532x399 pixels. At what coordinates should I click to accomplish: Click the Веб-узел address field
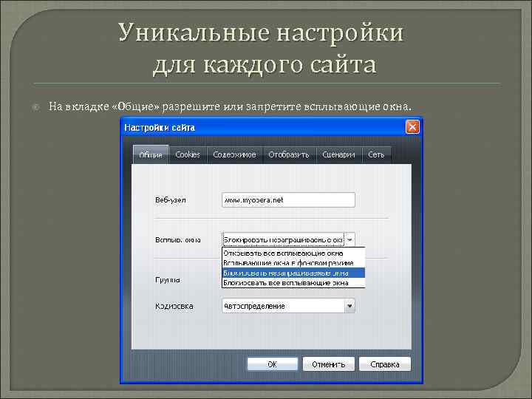click(288, 200)
